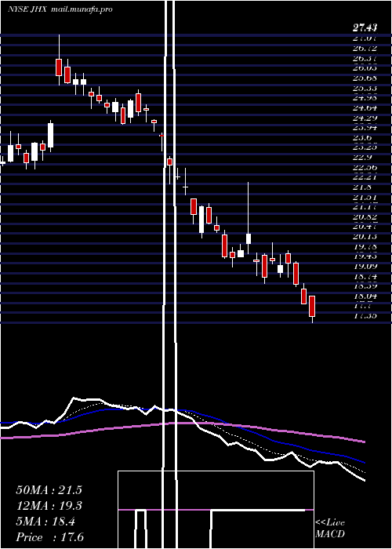Select the '5MA : 18.4' readout

pos(45,522)
